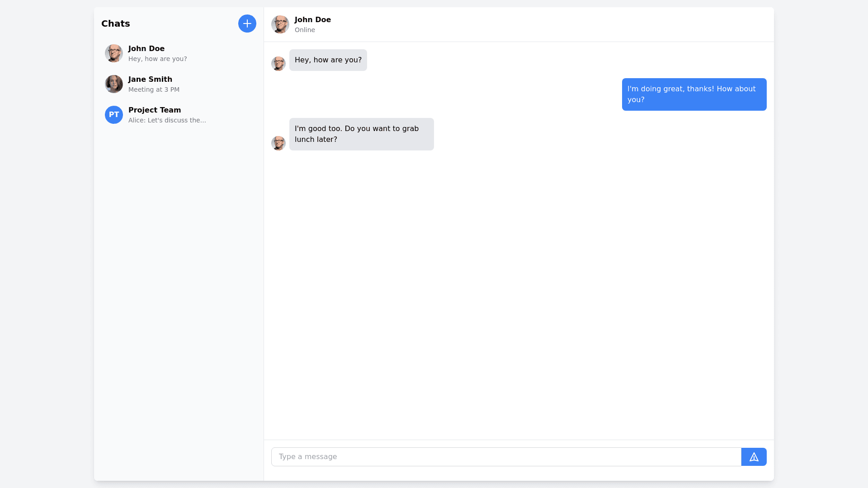Click the "grab lunch later" message bubble
This screenshot has width=868, height=488.
click(x=361, y=134)
